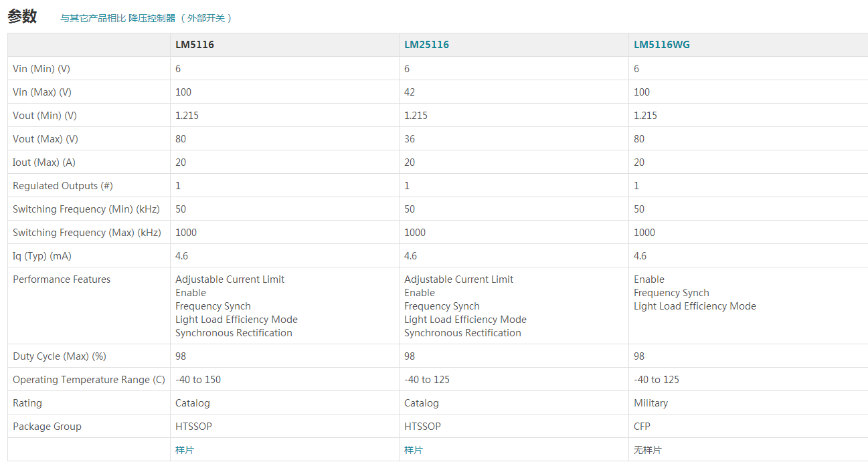Select Rating value Catalog for LM5116
868x468 pixels.
point(193,403)
